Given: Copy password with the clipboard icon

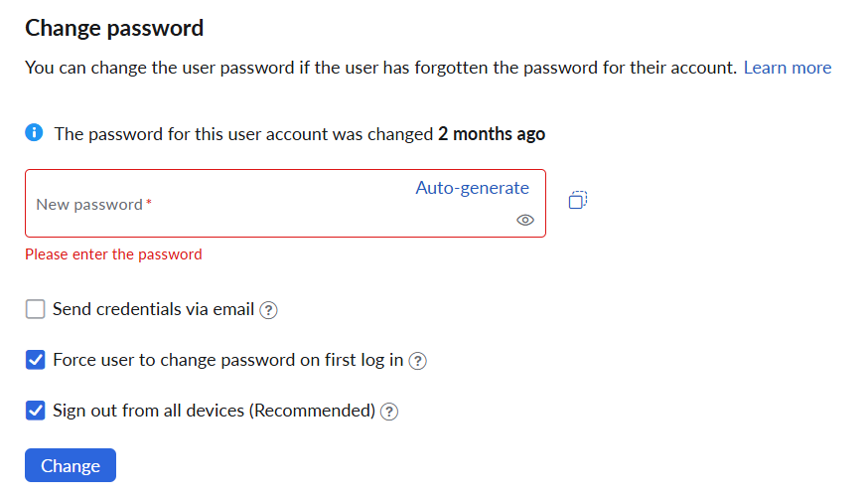Looking at the screenshot, I should point(577,200).
